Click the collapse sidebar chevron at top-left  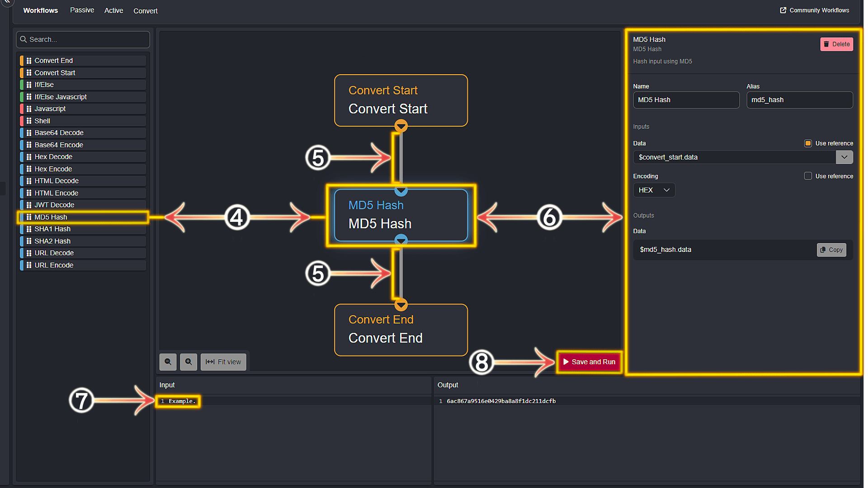pos(7,2)
